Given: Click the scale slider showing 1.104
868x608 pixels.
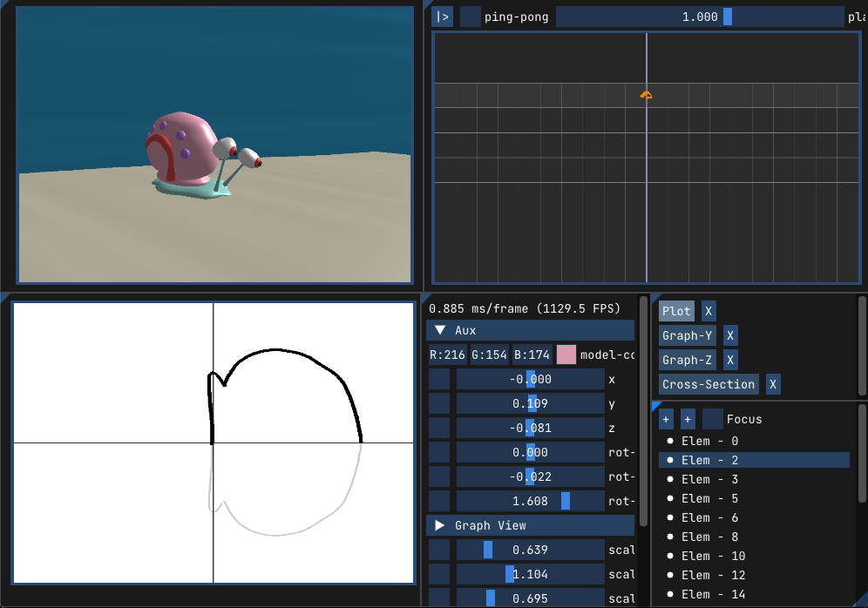Looking at the screenshot, I should coord(531,574).
